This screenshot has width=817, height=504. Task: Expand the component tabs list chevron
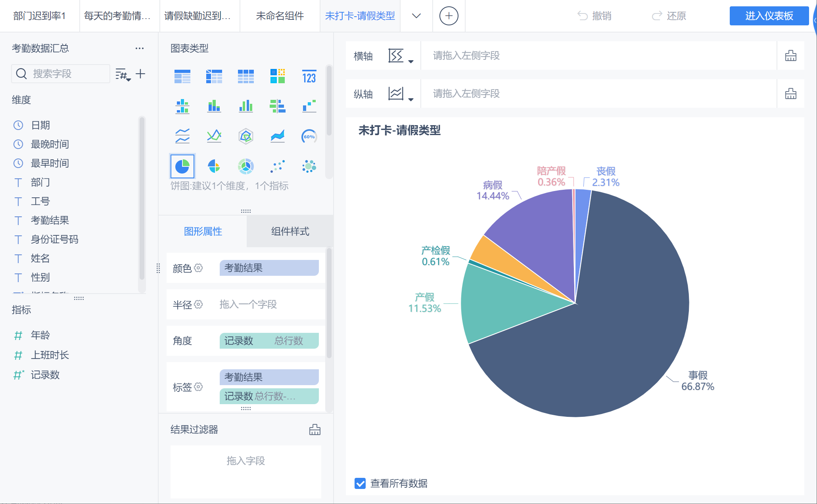pyautogui.click(x=416, y=16)
